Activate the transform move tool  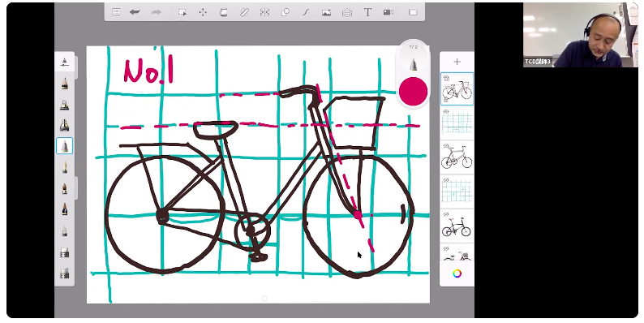[203, 12]
